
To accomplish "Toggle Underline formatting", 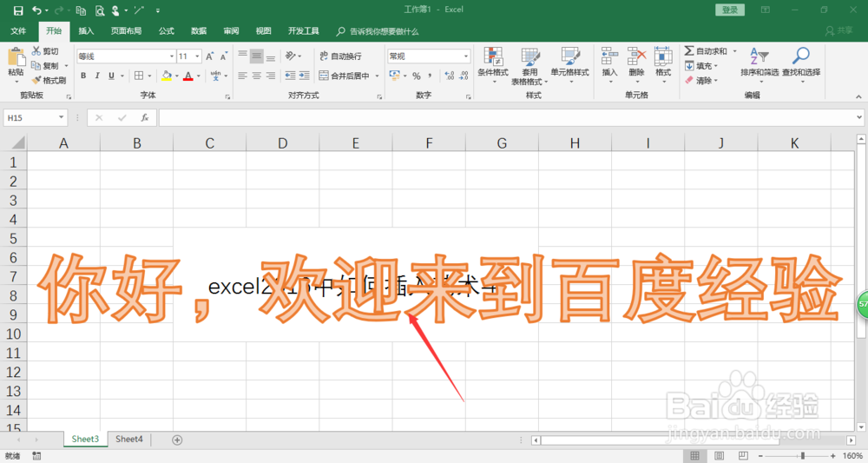I will click(x=111, y=76).
